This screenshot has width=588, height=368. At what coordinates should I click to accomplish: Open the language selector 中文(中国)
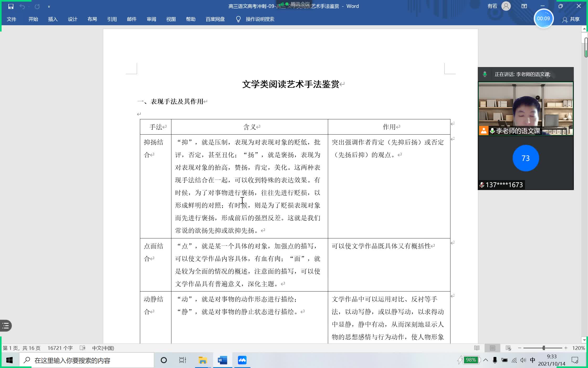(x=103, y=348)
